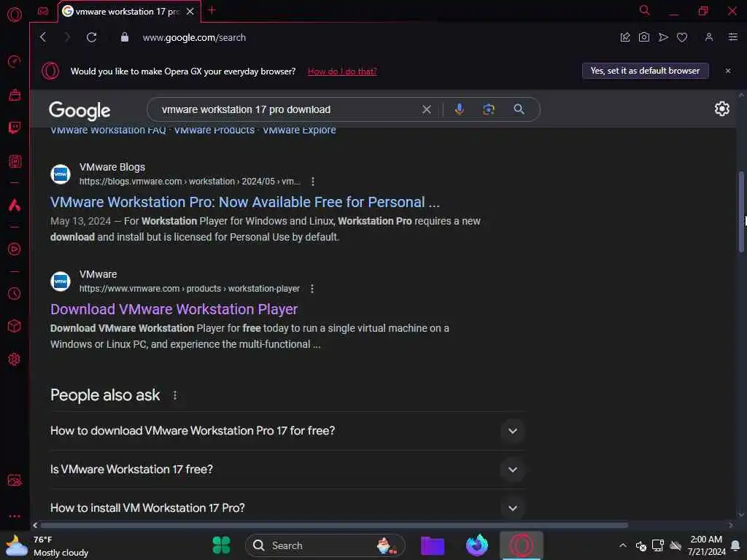Search tabs with the magnifier in title bar
Viewport: 747px width, 560px height.
coord(645,10)
